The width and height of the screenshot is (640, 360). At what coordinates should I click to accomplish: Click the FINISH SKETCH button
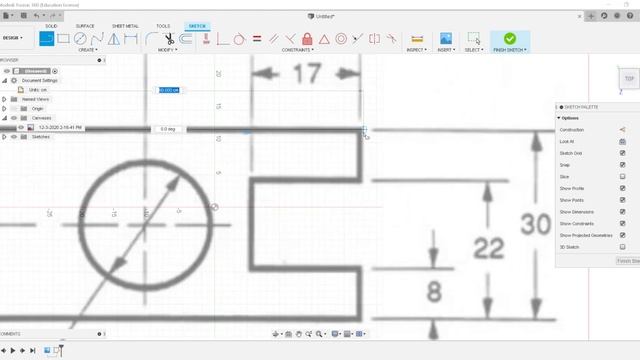510,42
